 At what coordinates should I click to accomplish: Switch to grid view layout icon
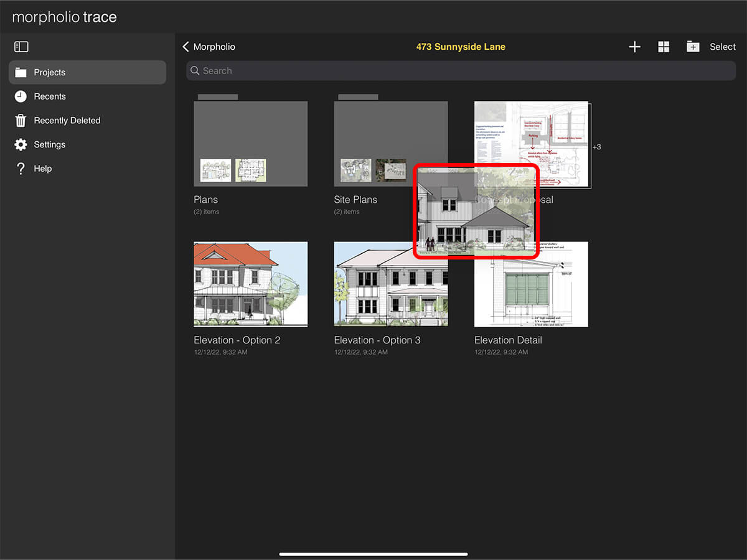(664, 47)
